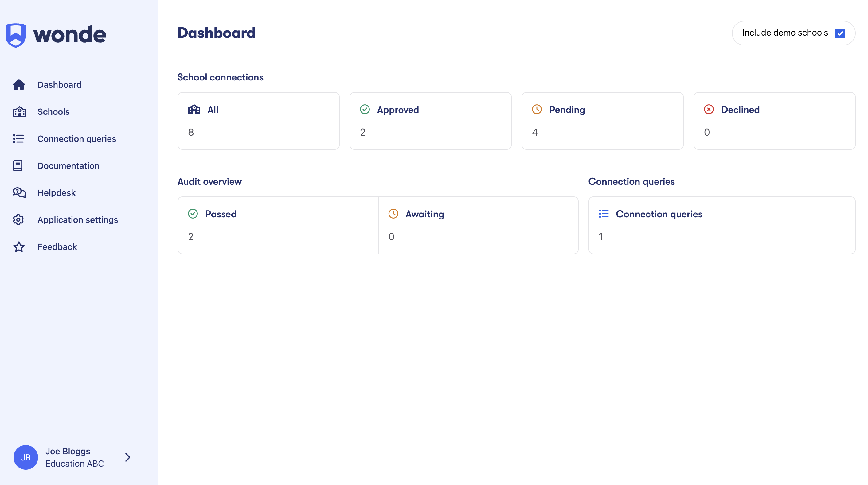This screenshot has width=868, height=485.
Task: Open the Application settings gear icon
Action: [x=18, y=219]
